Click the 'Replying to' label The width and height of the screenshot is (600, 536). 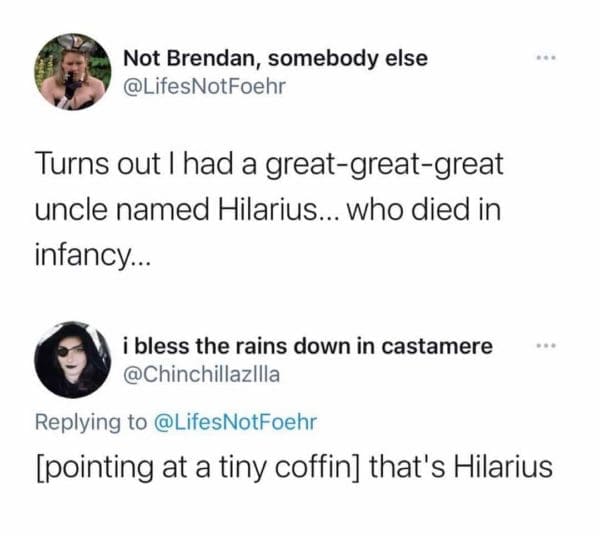click(x=95, y=422)
